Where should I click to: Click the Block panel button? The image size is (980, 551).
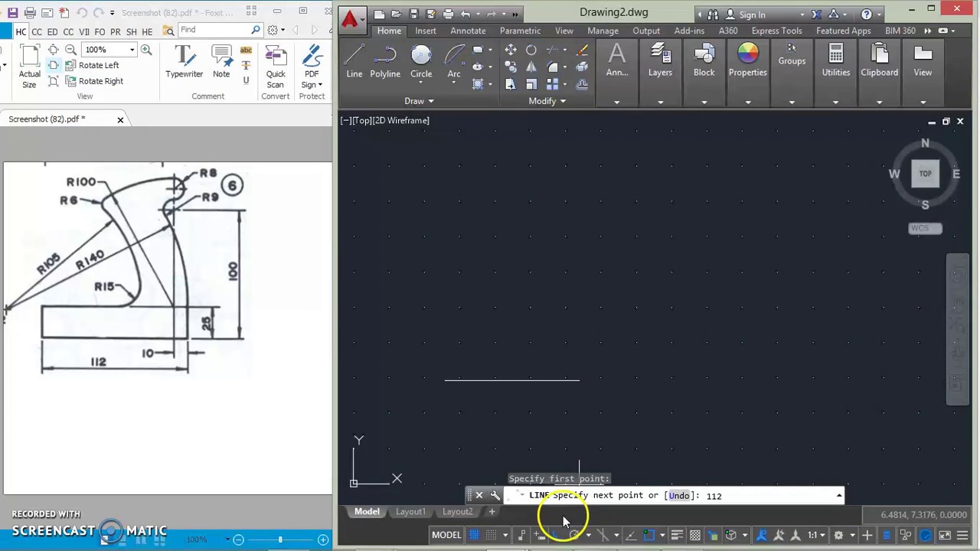pyautogui.click(x=704, y=61)
